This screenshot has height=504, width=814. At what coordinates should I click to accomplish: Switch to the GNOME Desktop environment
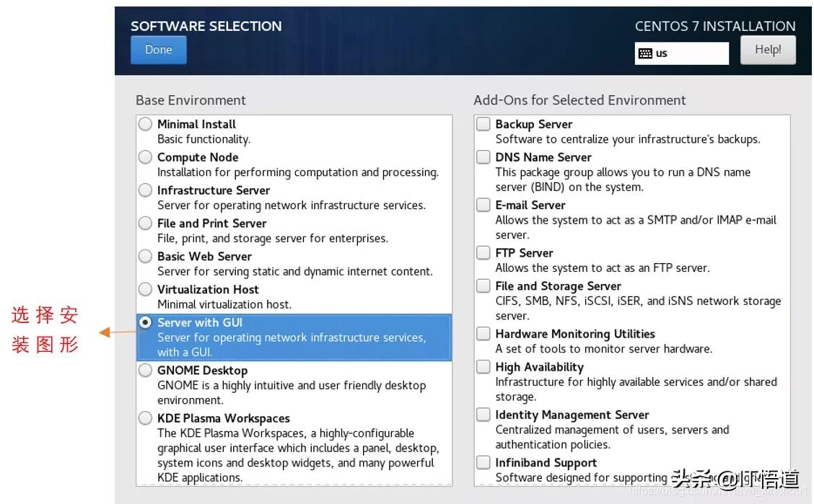[145, 371]
